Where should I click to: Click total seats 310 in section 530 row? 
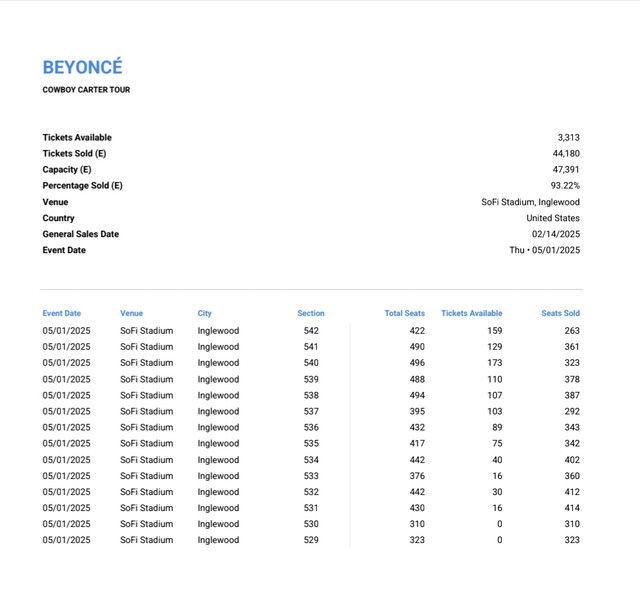point(417,524)
